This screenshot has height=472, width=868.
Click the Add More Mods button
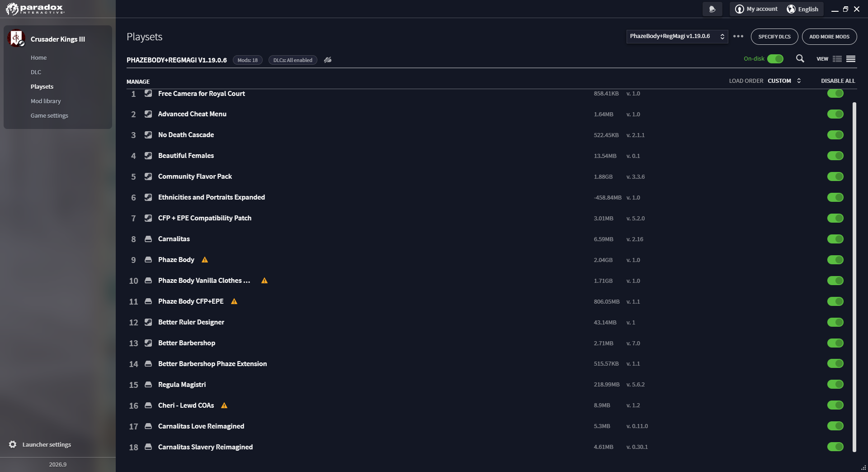tap(829, 37)
